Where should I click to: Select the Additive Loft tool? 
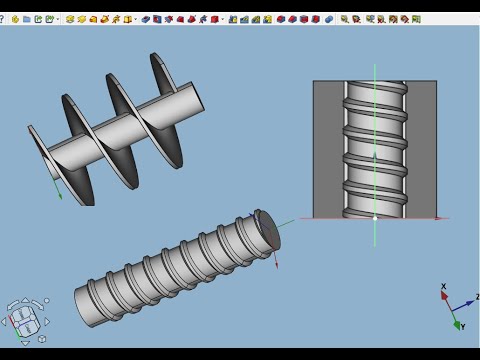click(93, 19)
